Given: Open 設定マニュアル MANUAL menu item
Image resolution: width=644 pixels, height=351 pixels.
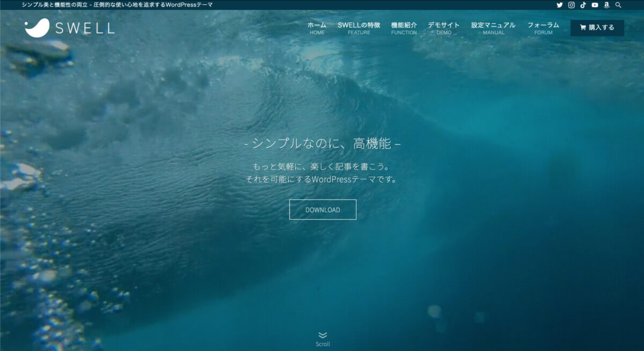Looking at the screenshot, I should (x=493, y=28).
